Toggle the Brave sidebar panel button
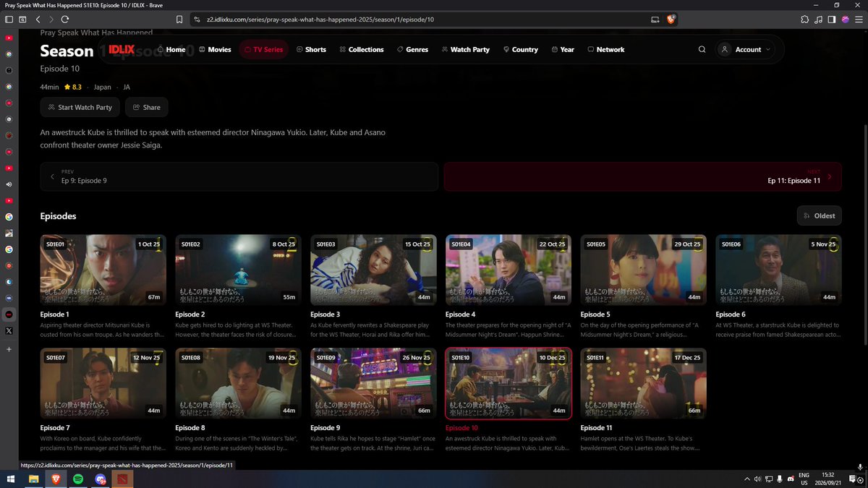The width and height of the screenshot is (868, 488). tap(832, 20)
